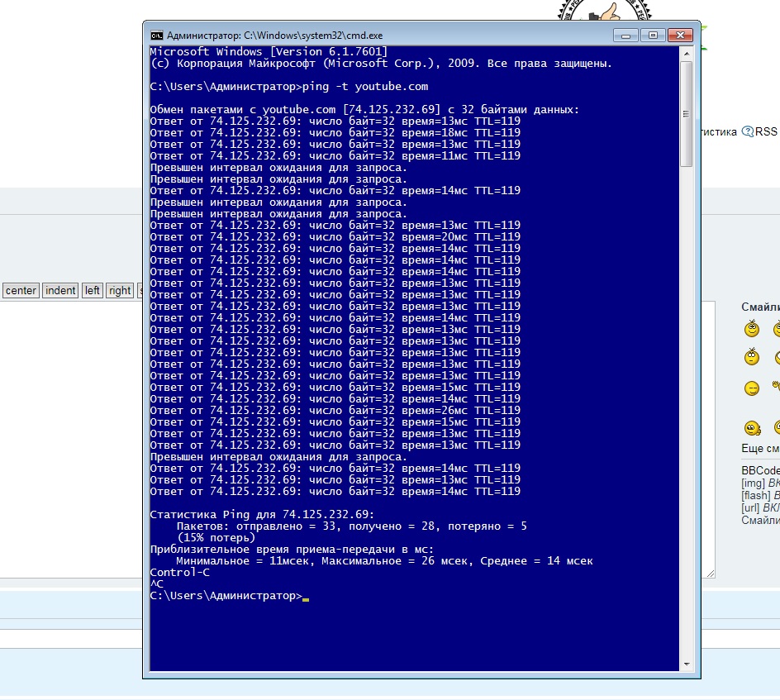Open the 'Еще смайлики' more smilies link
780x700 pixels.
click(x=760, y=448)
